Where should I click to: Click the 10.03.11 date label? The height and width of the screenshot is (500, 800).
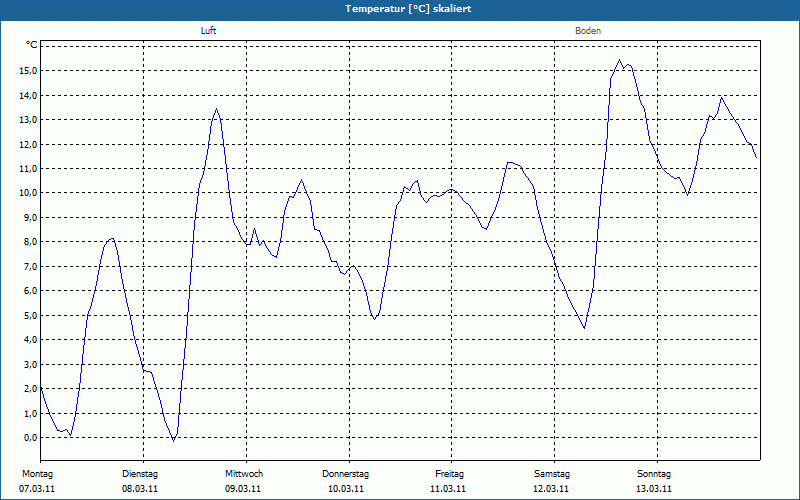(346, 489)
